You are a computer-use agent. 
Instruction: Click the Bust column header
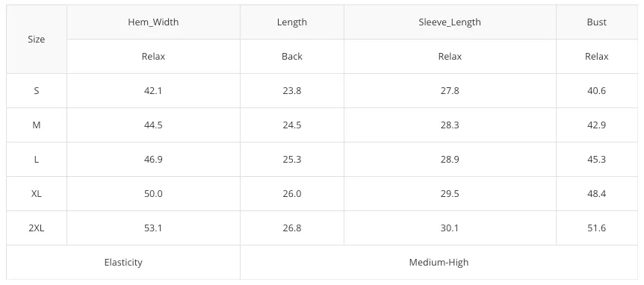pos(596,22)
